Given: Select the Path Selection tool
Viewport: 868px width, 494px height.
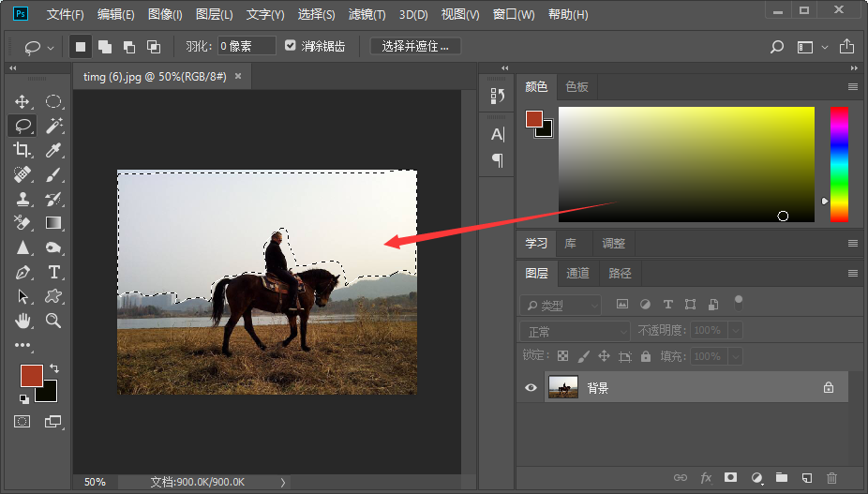Looking at the screenshot, I should (x=22, y=296).
